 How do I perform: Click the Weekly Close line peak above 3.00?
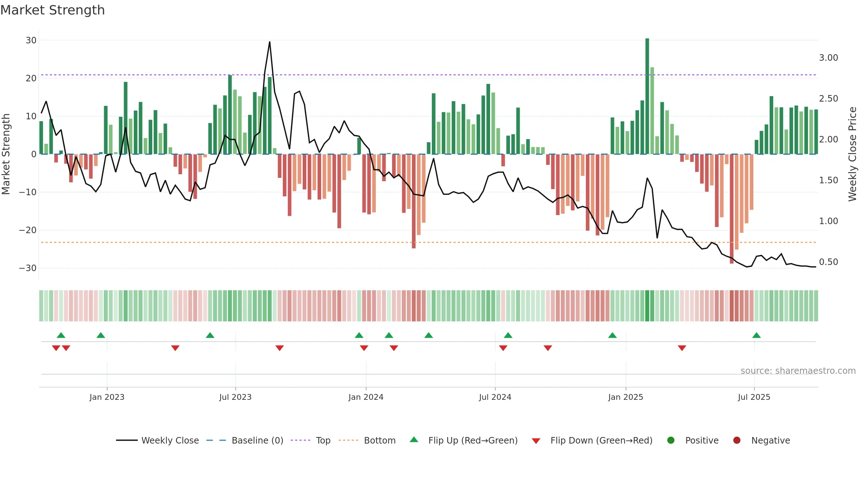(270, 42)
